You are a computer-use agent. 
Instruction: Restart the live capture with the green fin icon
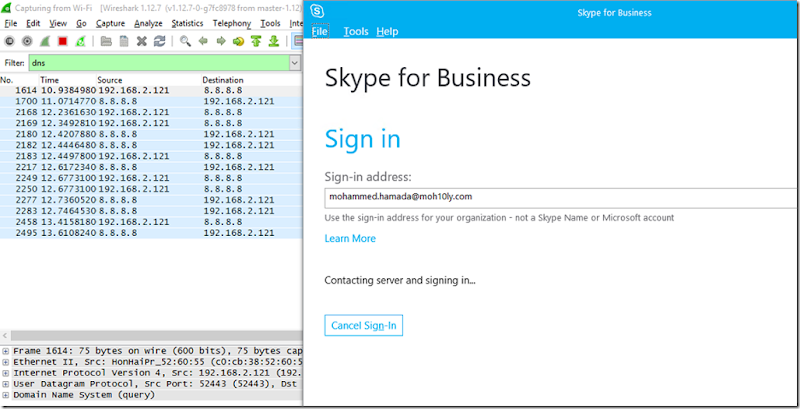(x=80, y=41)
